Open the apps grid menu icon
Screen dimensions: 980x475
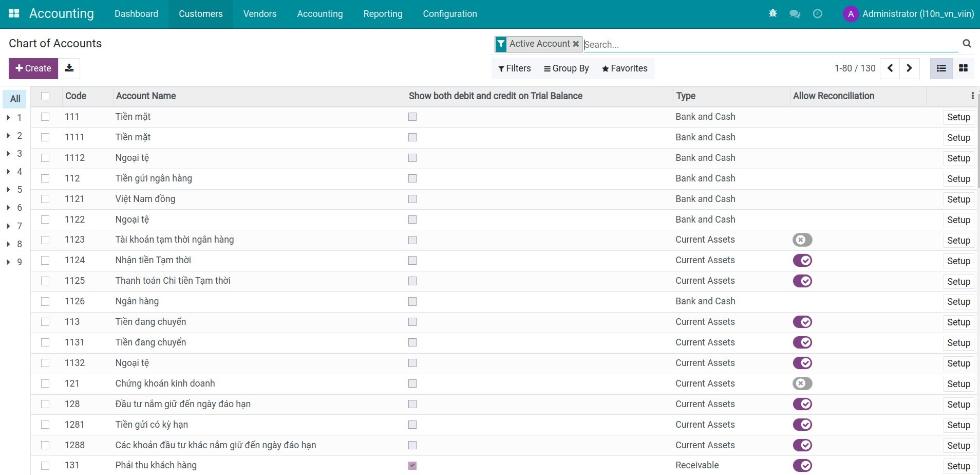14,14
